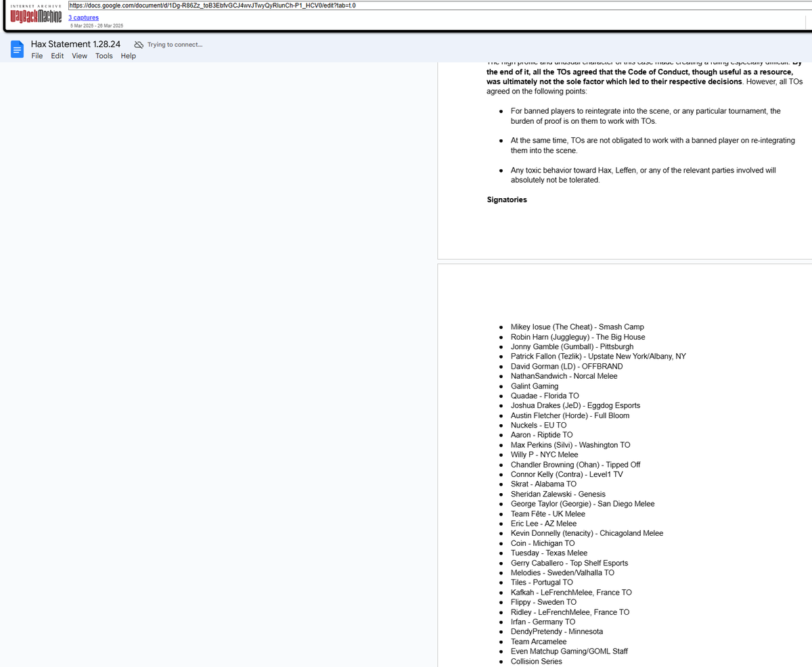Click Austin Fletcher (Horde) - Full Bloom
812x667 pixels.
coord(570,415)
